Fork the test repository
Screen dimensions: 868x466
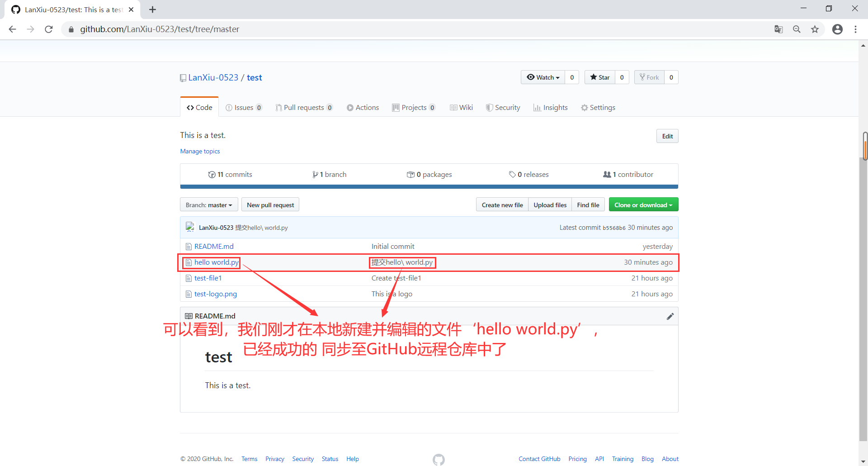click(x=649, y=77)
